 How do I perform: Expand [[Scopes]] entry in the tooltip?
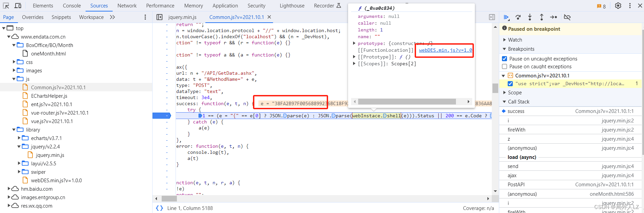pyautogui.click(x=354, y=64)
